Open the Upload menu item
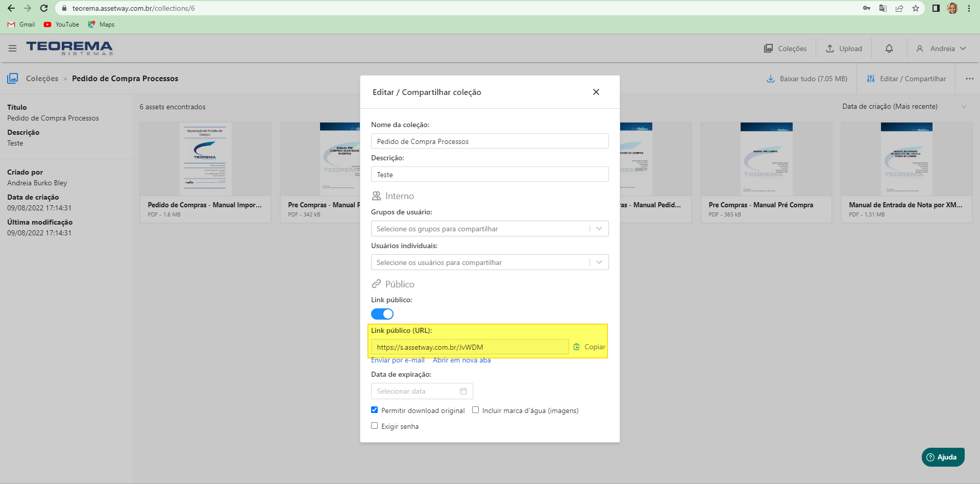The height and width of the screenshot is (484, 980). 844,49
